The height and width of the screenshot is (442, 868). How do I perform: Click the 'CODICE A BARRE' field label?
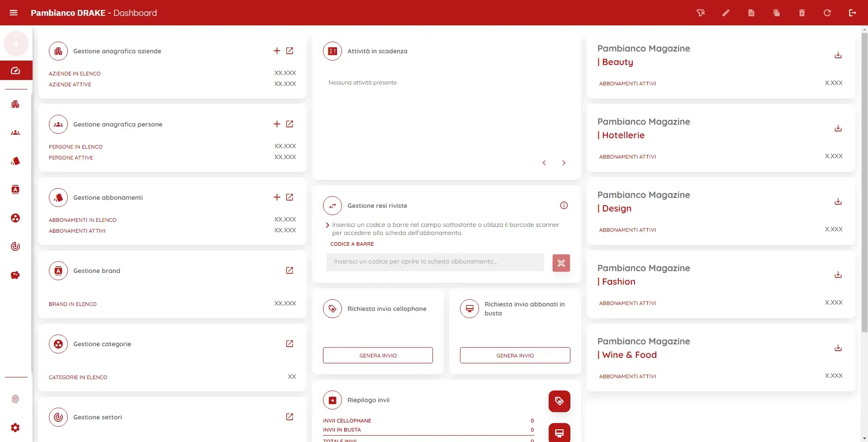[x=352, y=244]
